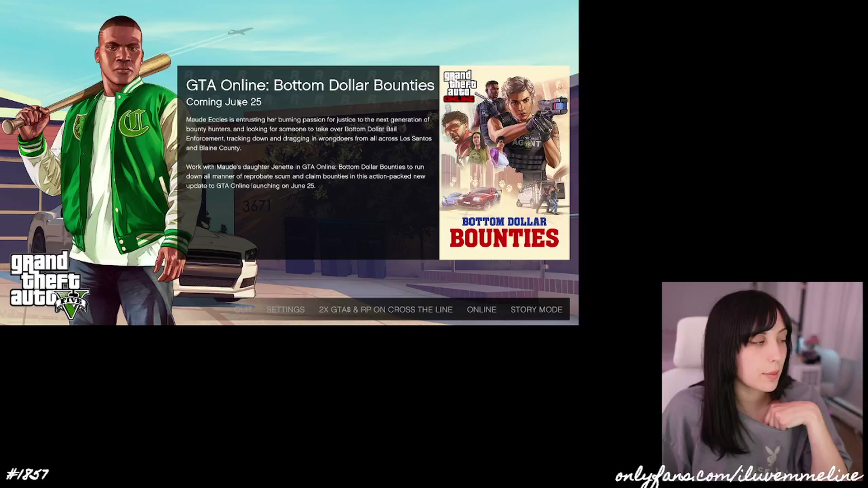This screenshot has width=868, height=488.
Task: Choose the Online menu option
Action: point(481,310)
